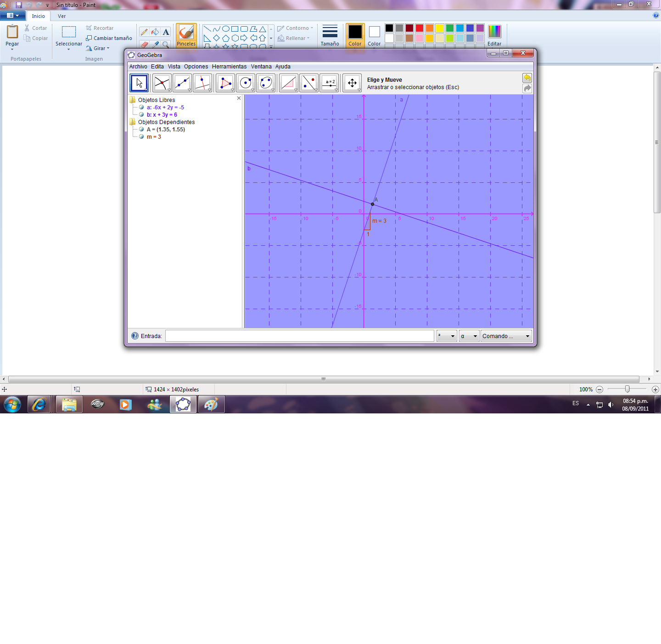Toggle visibility of slope m = 3
Image resolution: width=661 pixels, height=644 pixels.
point(141,136)
